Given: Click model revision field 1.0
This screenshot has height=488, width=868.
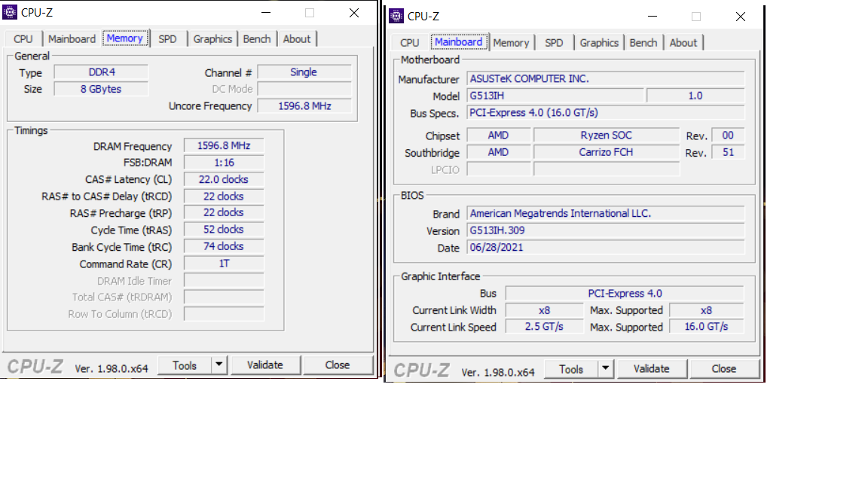Looking at the screenshot, I should click(695, 96).
